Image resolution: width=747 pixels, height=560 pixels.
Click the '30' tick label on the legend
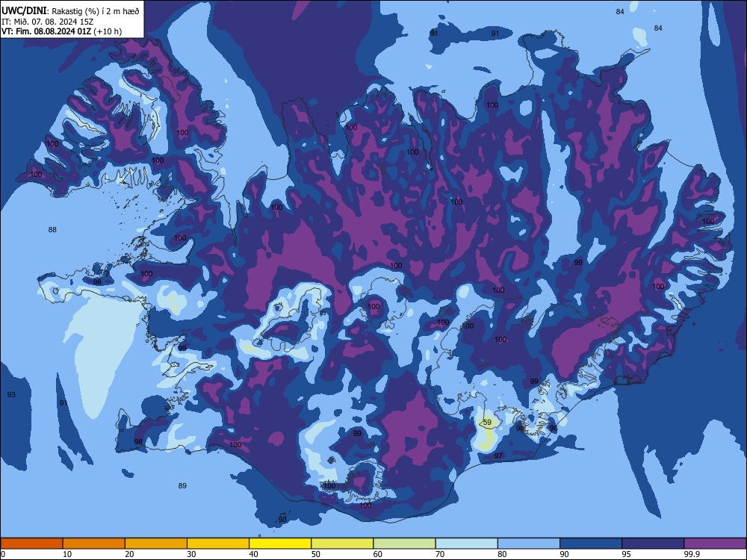pyautogui.click(x=191, y=554)
